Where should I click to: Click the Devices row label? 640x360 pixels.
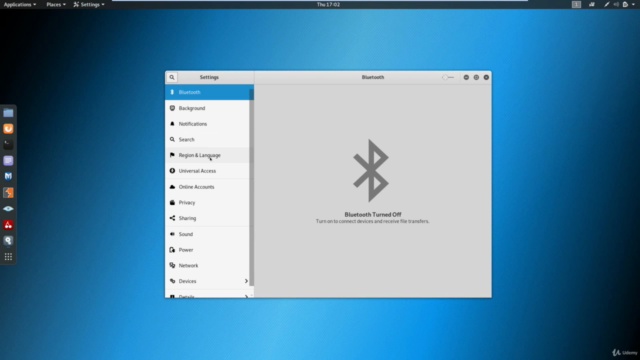pyautogui.click(x=187, y=281)
